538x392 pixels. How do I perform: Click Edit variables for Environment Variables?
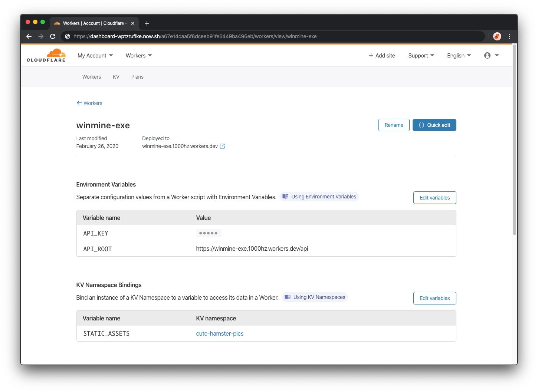click(x=434, y=197)
